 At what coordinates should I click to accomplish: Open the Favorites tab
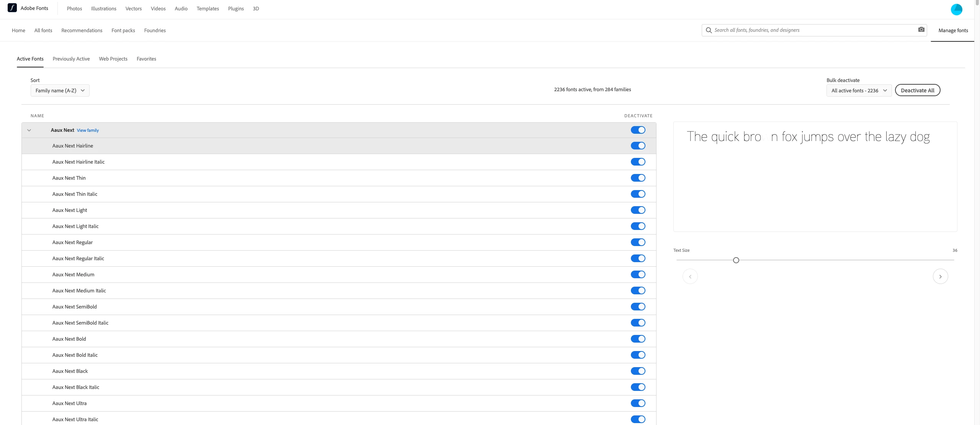click(x=146, y=59)
